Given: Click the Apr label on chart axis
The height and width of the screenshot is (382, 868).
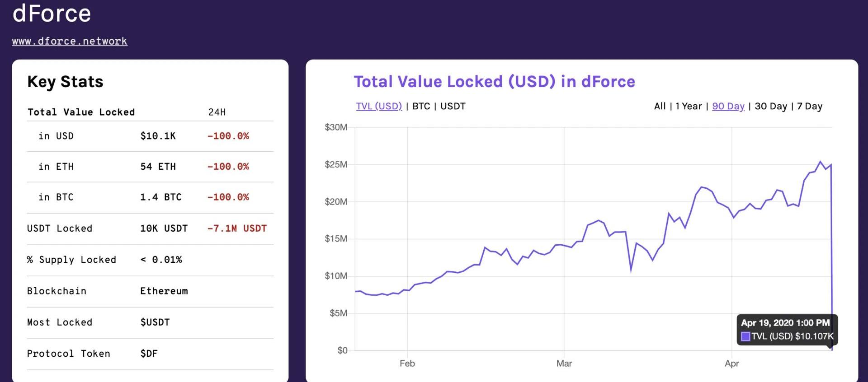Looking at the screenshot, I should point(731,363).
